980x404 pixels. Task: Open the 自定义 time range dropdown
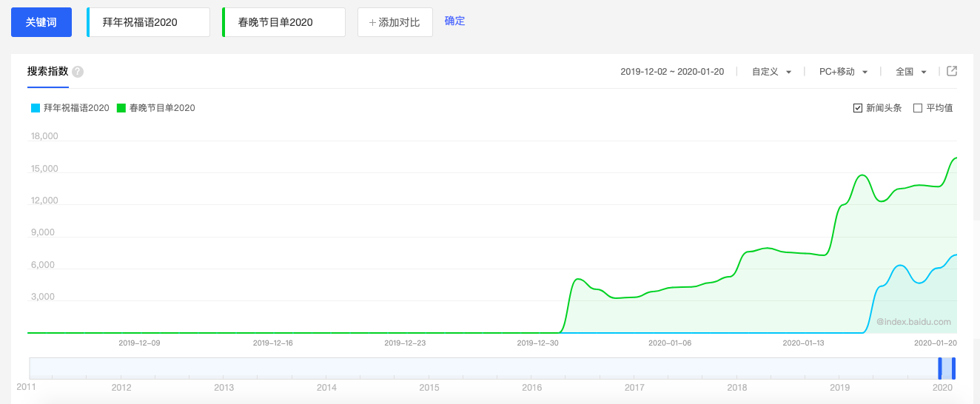pos(771,72)
